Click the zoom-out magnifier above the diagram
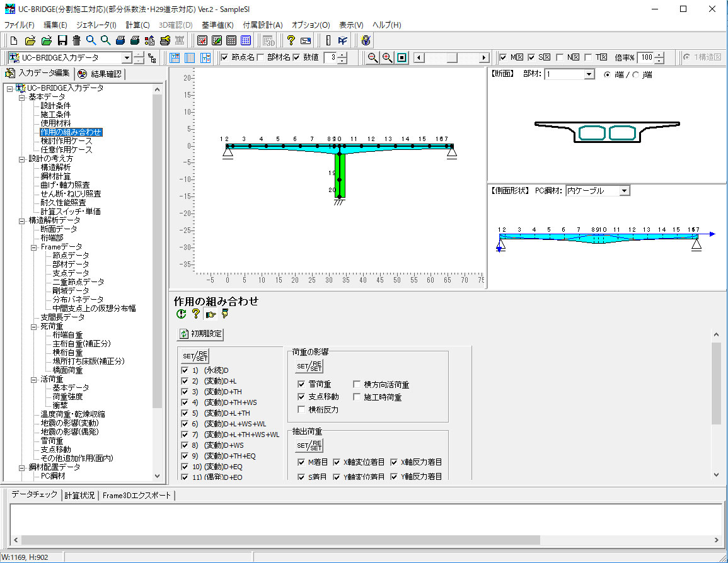Viewport: 728px width, 563px height. click(x=373, y=58)
